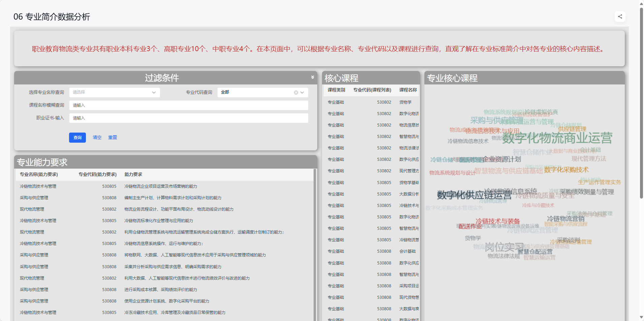Viewport: 644px width, 321px height.
Task: Click the 课程类别 column header
Action: (x=336, y=90)
